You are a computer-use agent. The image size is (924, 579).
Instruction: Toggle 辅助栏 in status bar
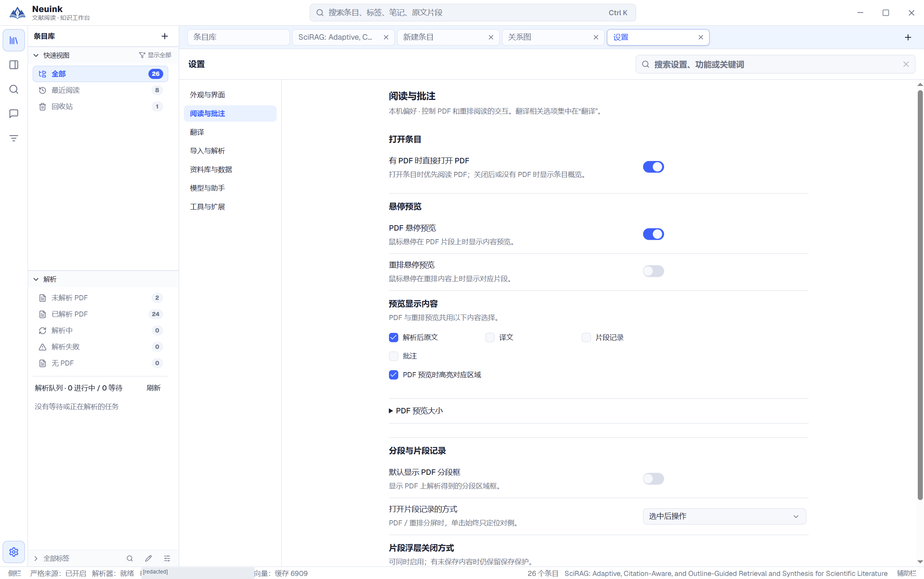pyautogui.click(x=906, y=574)
